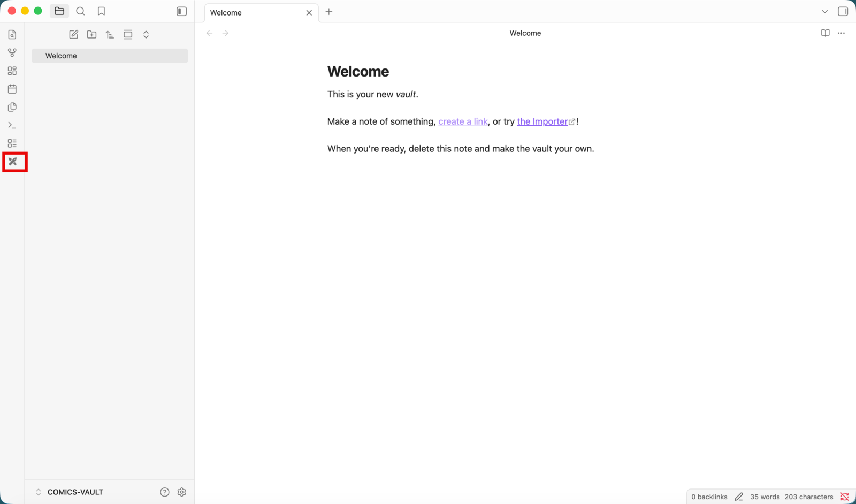Select the Welcome note in file list
Image resolution: width=856 pixels, height=504 pixels.
click(110, 56)
